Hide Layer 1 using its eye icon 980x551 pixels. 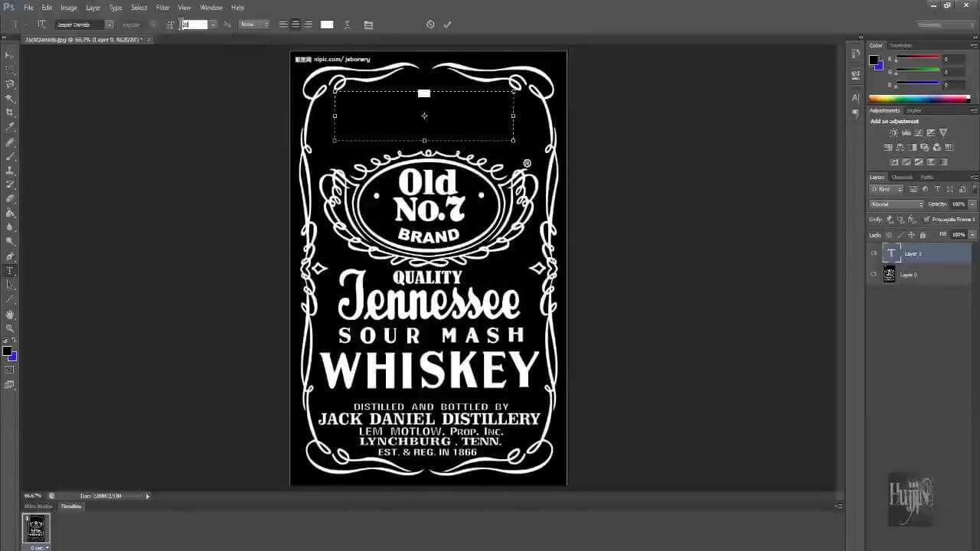pos(874,253)
